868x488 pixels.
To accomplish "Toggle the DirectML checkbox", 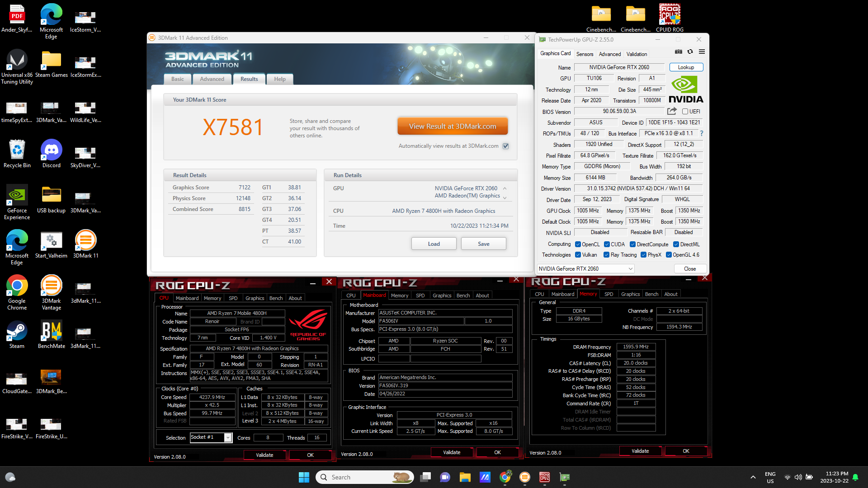I will [676, 244].
